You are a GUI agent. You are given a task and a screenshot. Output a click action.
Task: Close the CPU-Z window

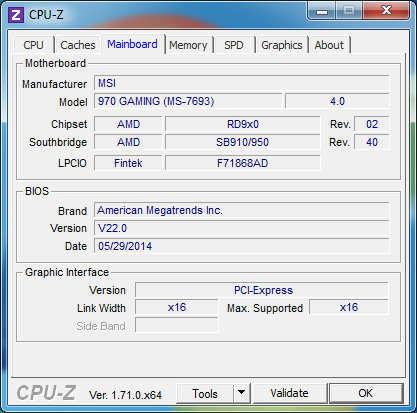tap(386, 11)
